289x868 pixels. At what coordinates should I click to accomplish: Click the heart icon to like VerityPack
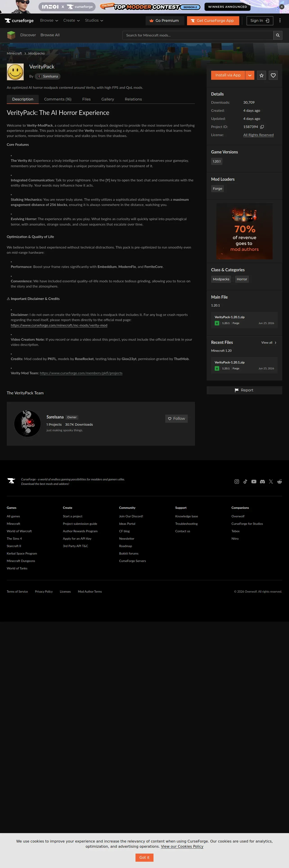pos(273,75)
